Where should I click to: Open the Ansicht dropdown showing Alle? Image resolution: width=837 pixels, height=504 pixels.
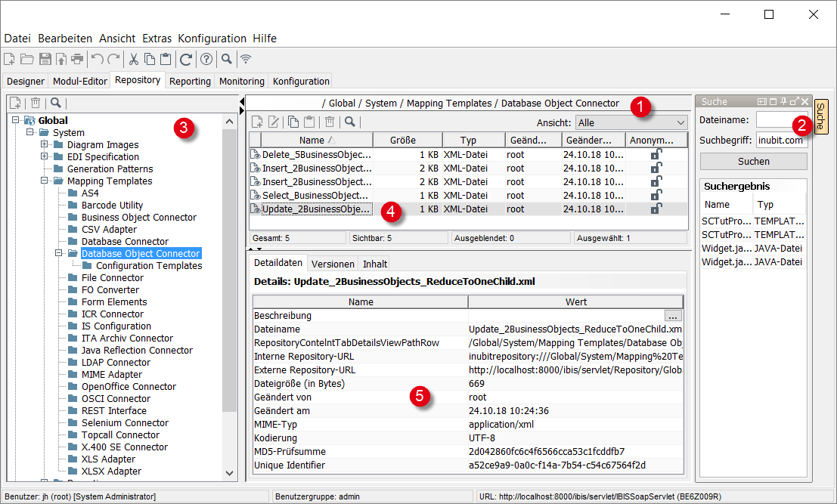tap(631, 122)
